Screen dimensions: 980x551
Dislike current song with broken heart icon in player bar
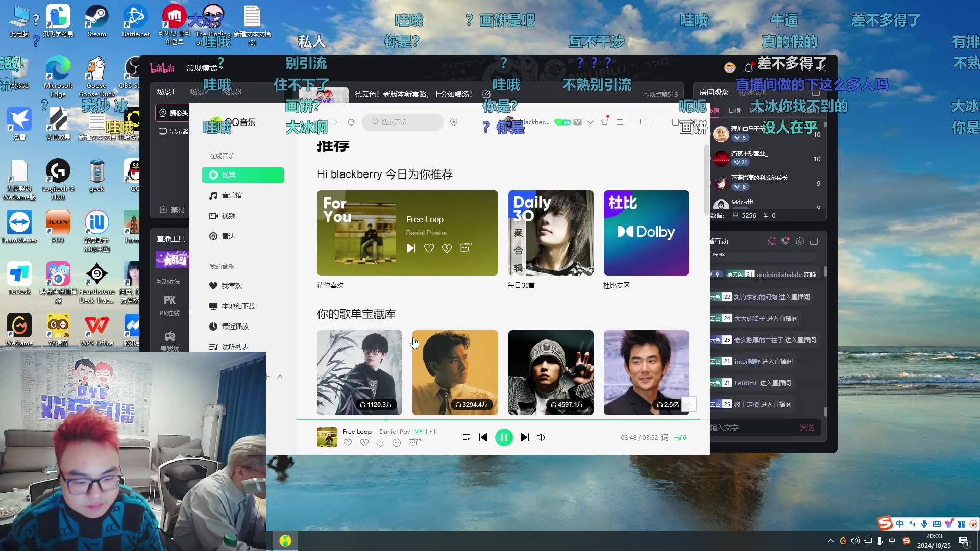(x=364, y=443)
